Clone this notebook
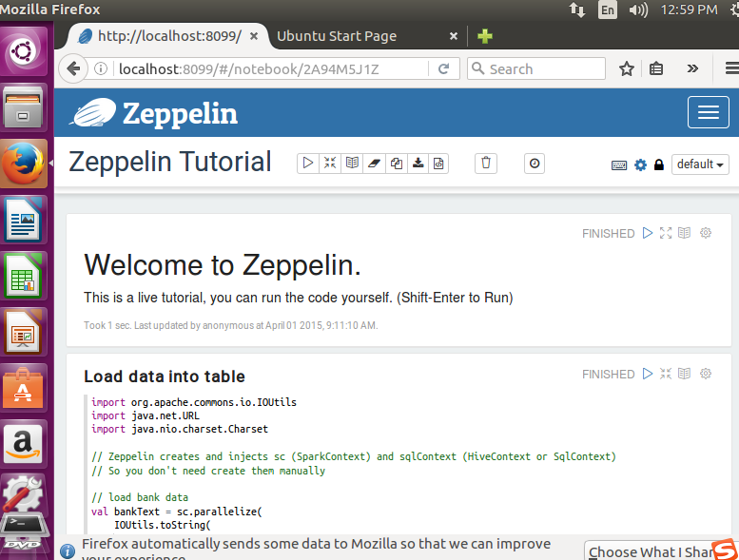This screenshot has width=739, height=560. 397,164
